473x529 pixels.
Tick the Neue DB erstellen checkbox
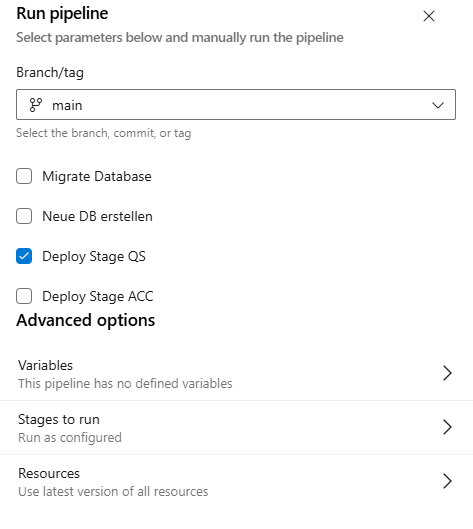coord(24,216)
